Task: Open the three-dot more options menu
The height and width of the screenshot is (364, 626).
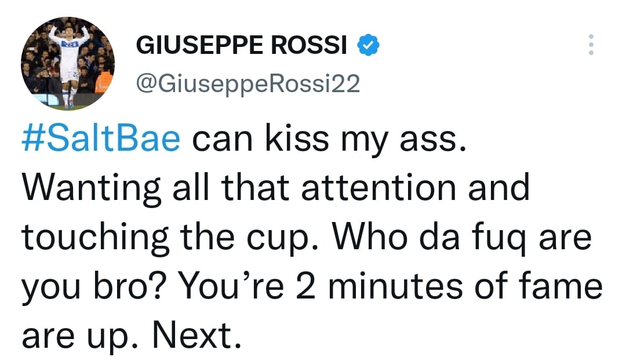Action: click(591, 45)
